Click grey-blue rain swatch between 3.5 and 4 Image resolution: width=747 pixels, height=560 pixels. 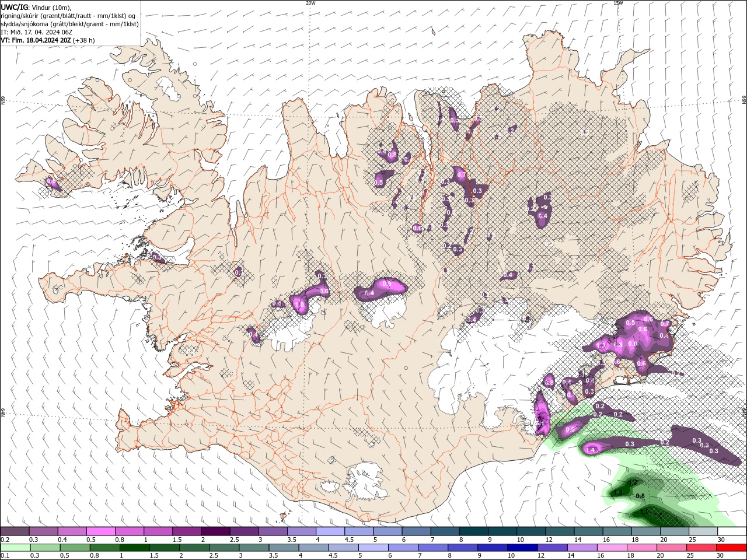(x=284, y=548)
